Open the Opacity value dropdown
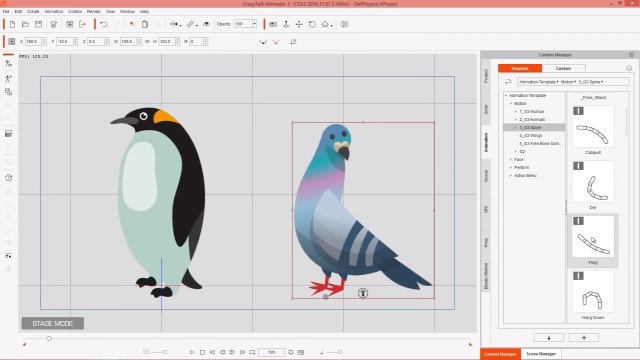The width and height of the screenshot is (640, 360). pyautogui.click(x=254, y=24)
